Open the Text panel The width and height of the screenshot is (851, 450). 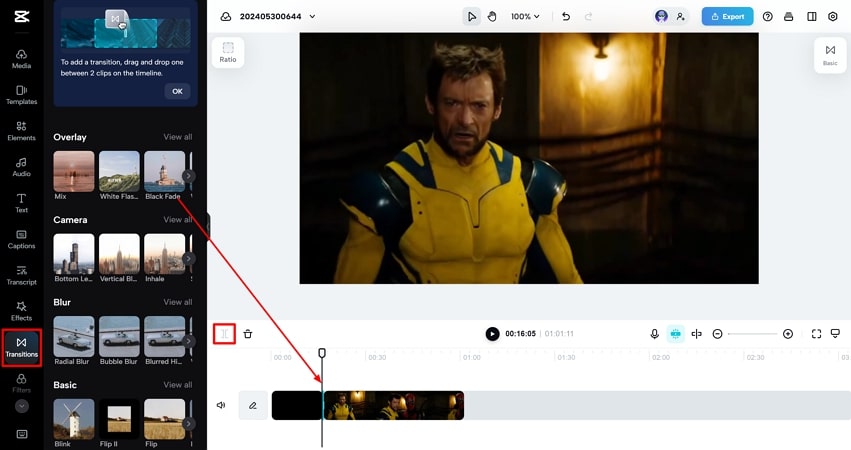tap(21, 202)
